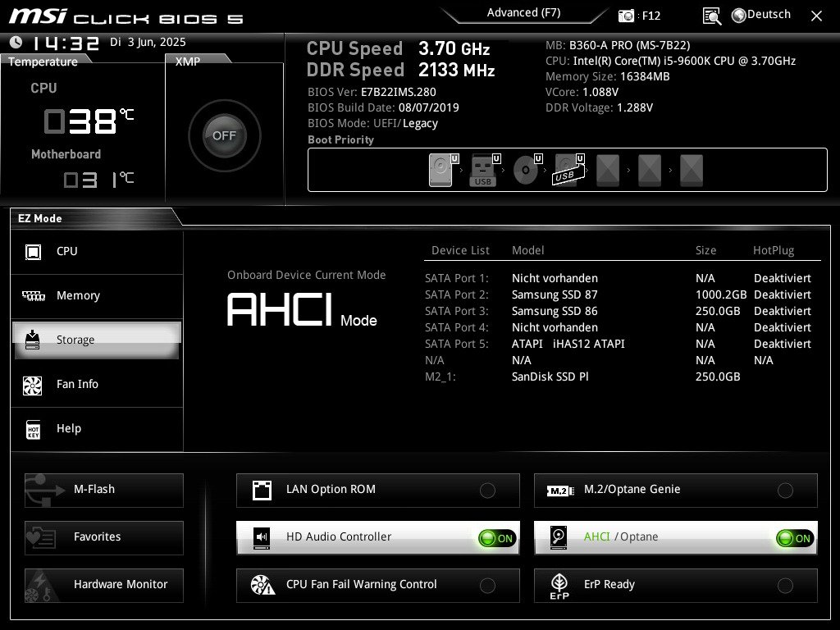Select the sixth empty boot priority slot

pyautogui.click(x=650, y=171)
